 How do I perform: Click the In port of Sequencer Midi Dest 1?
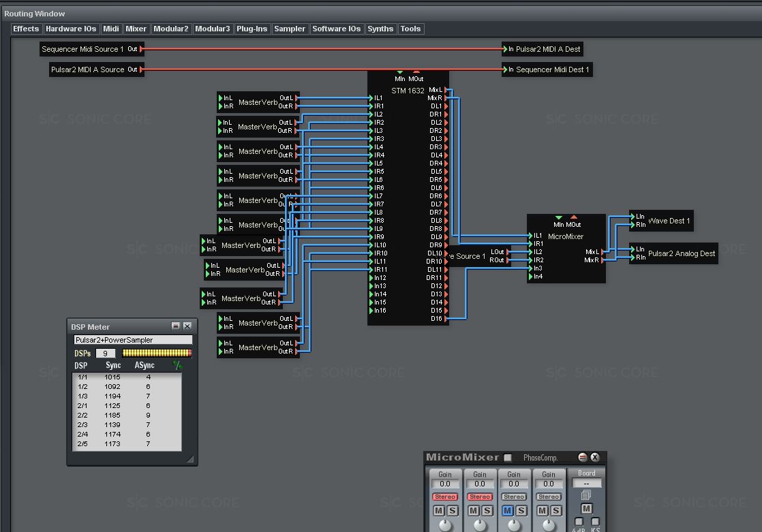[x=506, y=69]
